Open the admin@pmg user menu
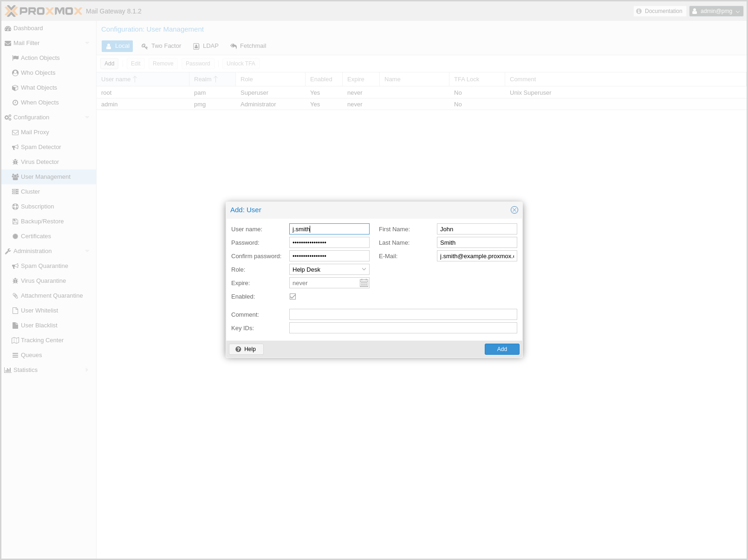The image size is (748, 560). click(716, 11)
